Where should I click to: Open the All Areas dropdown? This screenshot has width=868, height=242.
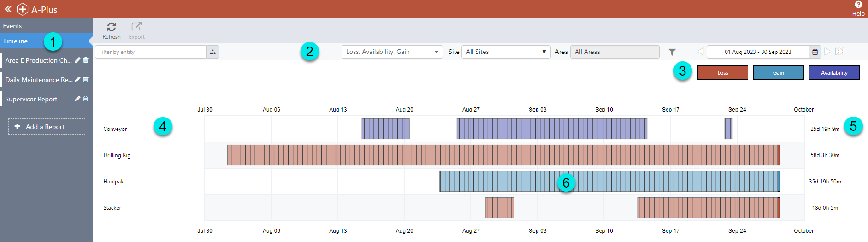614,52
